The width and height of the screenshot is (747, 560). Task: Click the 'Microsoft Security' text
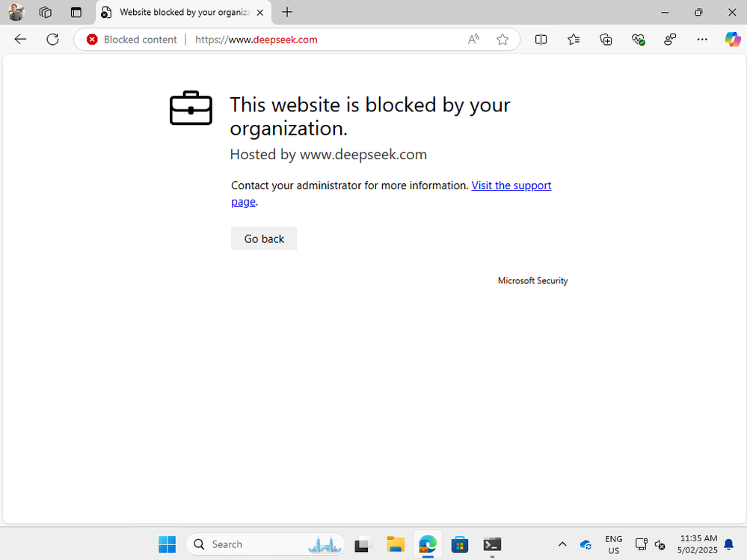[x=532, y=280]
